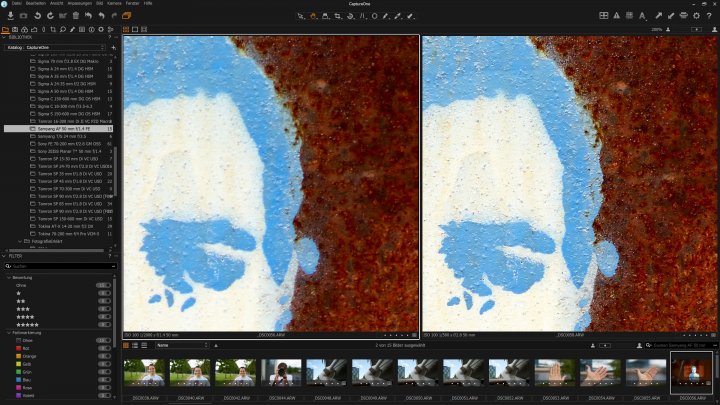This screenshot has height=405, width=720.
Task: Click the trash delete icon
Action: (76, 16)
